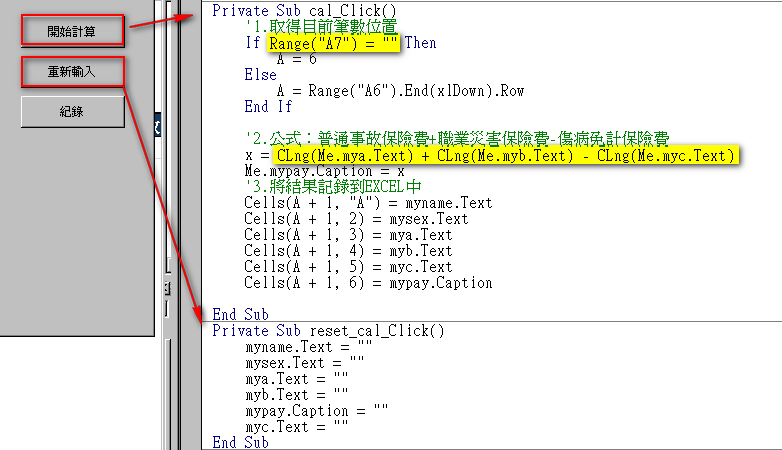Click the comment '2.公式：普通事故保險費...'
This screenshot has height=450, width=782.
point(457,138)
